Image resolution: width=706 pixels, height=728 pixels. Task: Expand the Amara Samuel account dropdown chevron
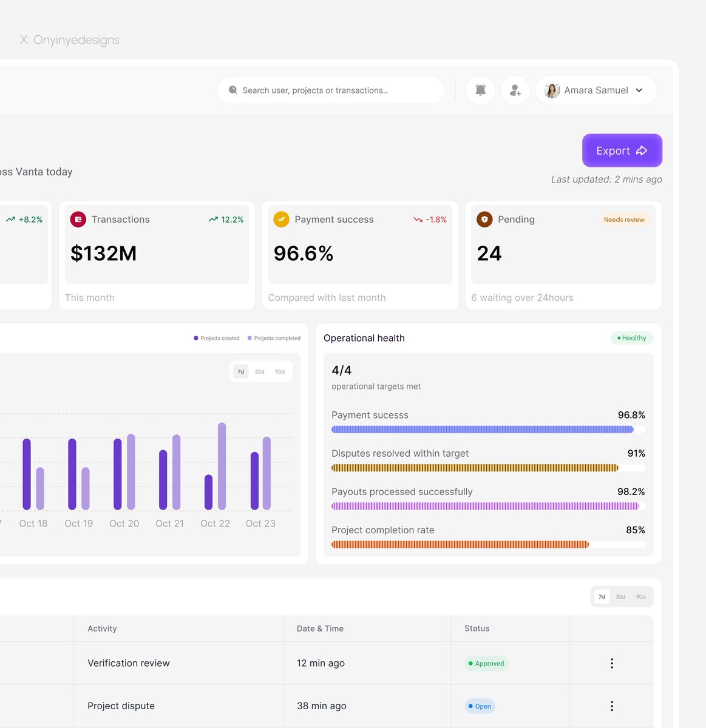click(639, 90)
